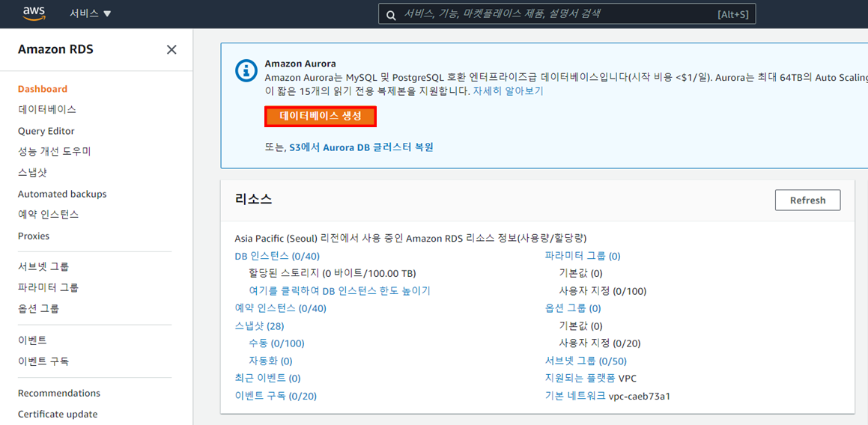Select 성능 개선 도우미 sidebar item
Image resolution: width=868 pixels, height=425 pixels.
[x=54, y=152]
